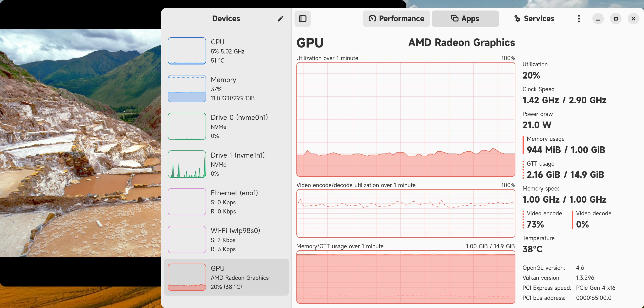The image size is (644, 308).
Task: Click the Memory/GTT usage graph
Action: pos(405,277)
